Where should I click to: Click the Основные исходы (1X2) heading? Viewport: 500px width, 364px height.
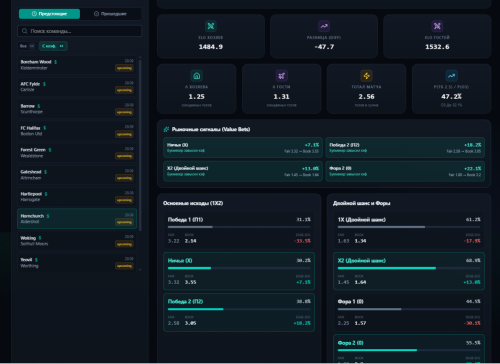(193, 203)
